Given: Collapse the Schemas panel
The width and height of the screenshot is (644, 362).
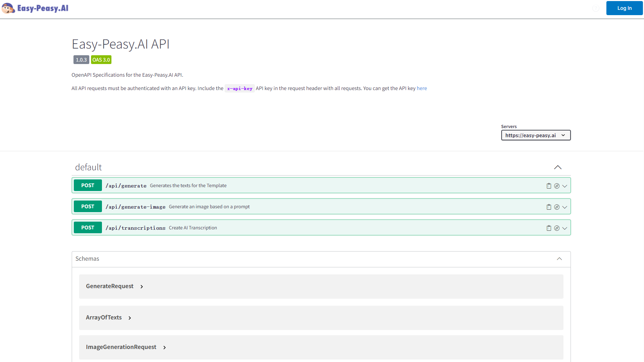Looking at the screenshot, I should click(x=559, y=259).
